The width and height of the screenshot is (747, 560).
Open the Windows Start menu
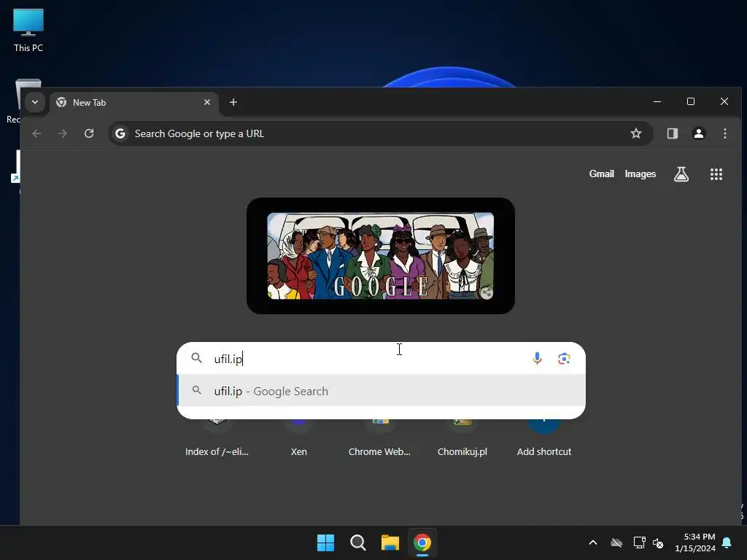click(x=326, y=542)
